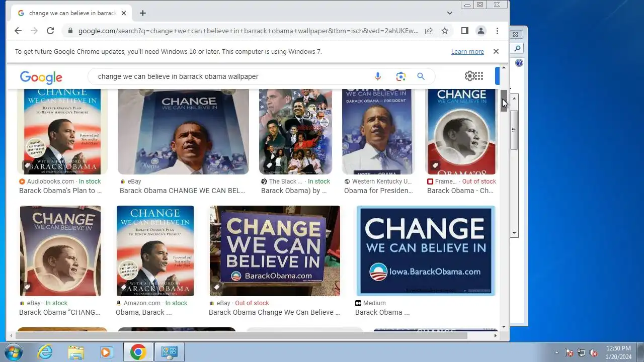This screenshot has height=362, width=644.
Task: Open the Western Kentucky Obama for President image
Action: tap(378, 132)
